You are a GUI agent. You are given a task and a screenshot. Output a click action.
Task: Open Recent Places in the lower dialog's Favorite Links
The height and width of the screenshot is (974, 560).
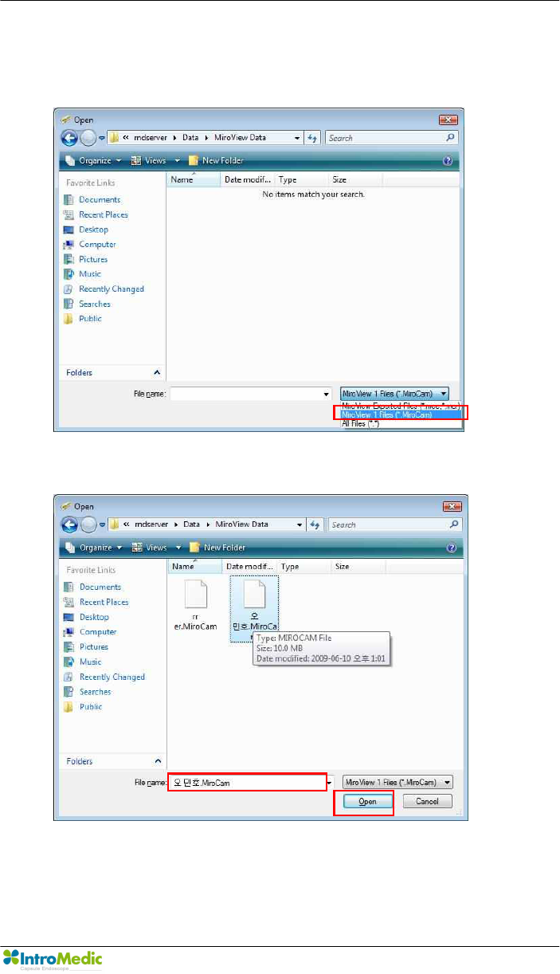(x=104, y=603)
